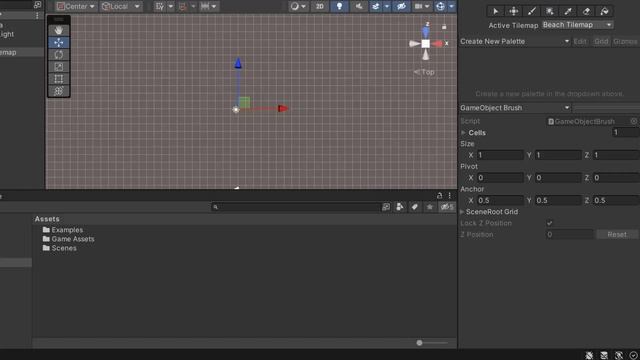
Task: Click the bug Debug Mode status icon
Action: click(x=589, y=356)
